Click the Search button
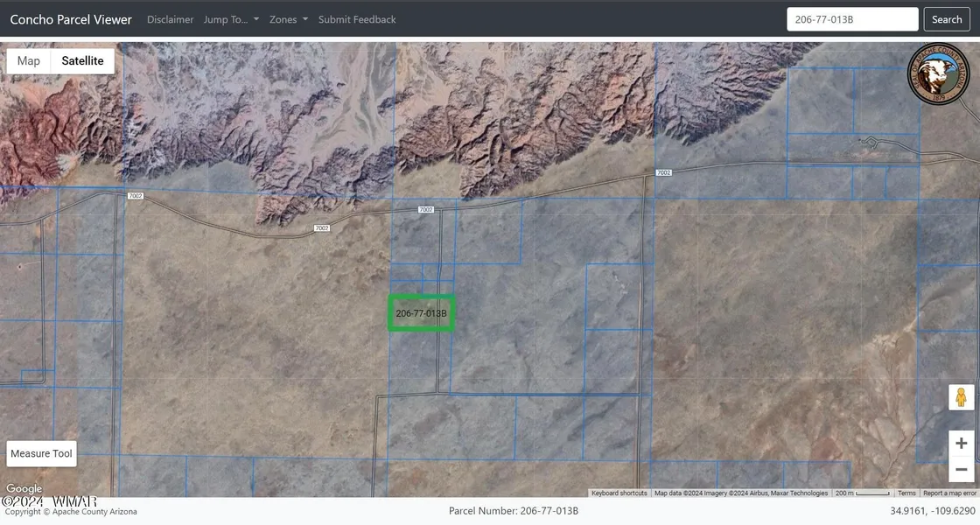Image resolution: width=980 pixels, height=525 pixels. [x=946, y=19]
